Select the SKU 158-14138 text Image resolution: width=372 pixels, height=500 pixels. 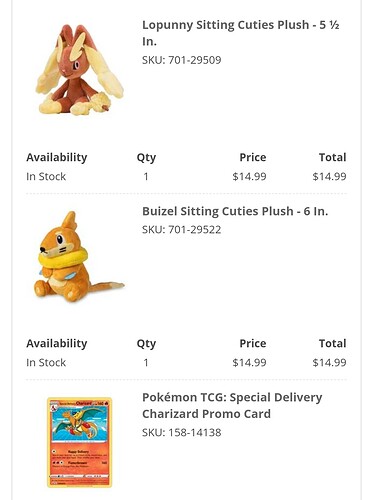pos(182,433)
